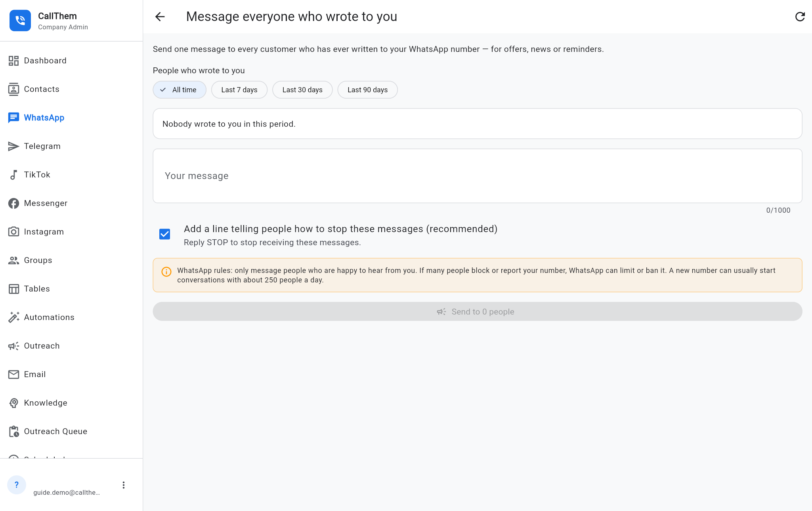Open the Knowledge menu label
Screen dimensions: 812x511
click(46, 403)
